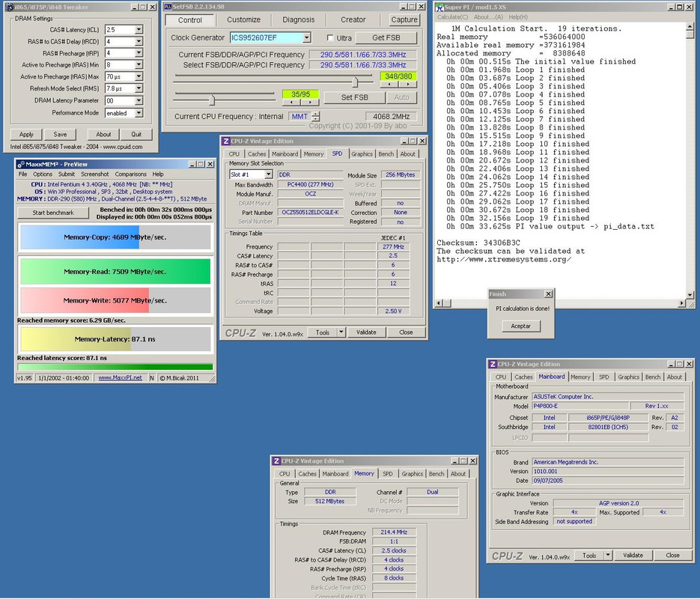Click Aceptar in the Finish dialog

coord(520,326)
